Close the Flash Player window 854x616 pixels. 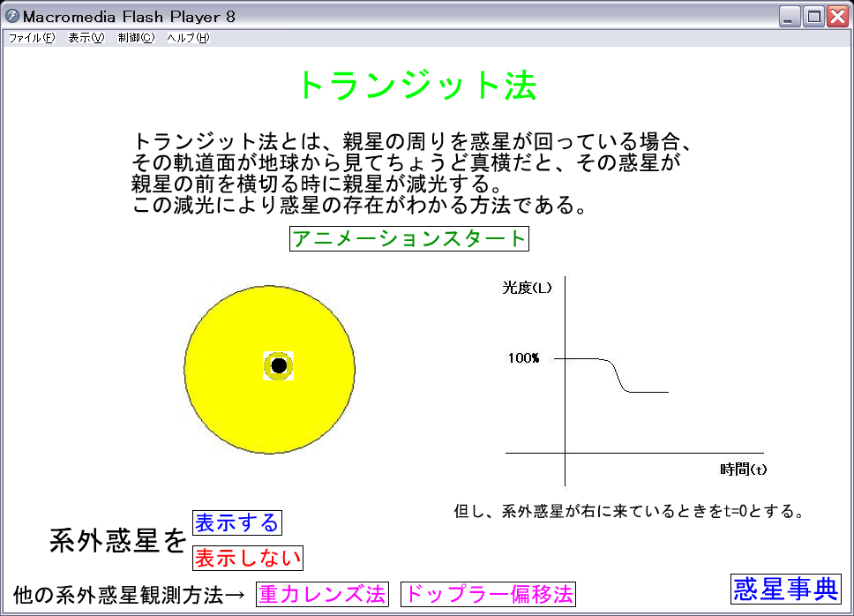(837, 17)
